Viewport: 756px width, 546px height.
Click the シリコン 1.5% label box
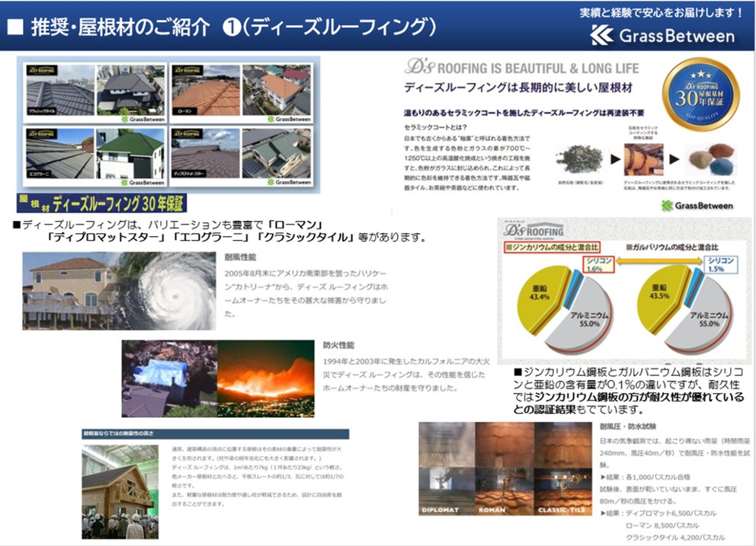pos(720,264)
